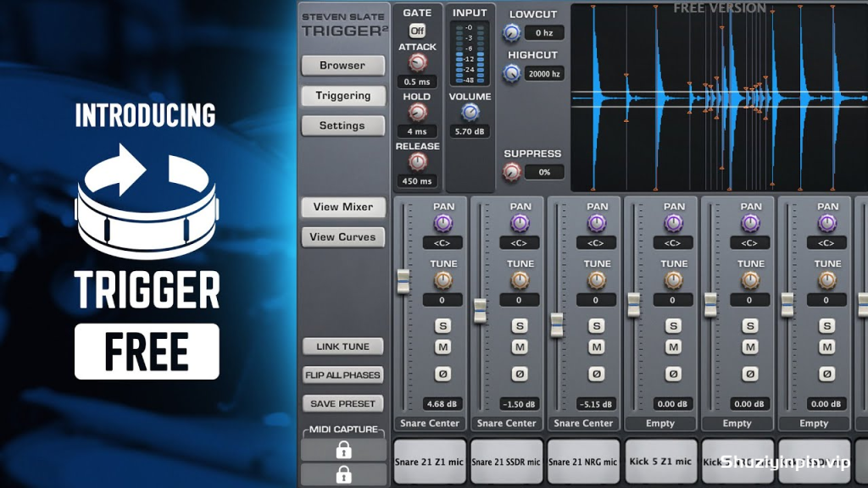
Task: Click the 0.5 ms attack value field
Action: coord(417,82)
